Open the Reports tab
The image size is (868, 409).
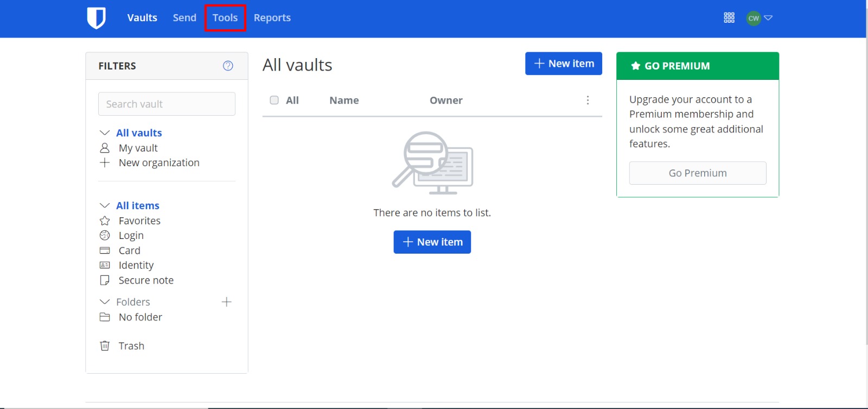(x=272, y=18)
